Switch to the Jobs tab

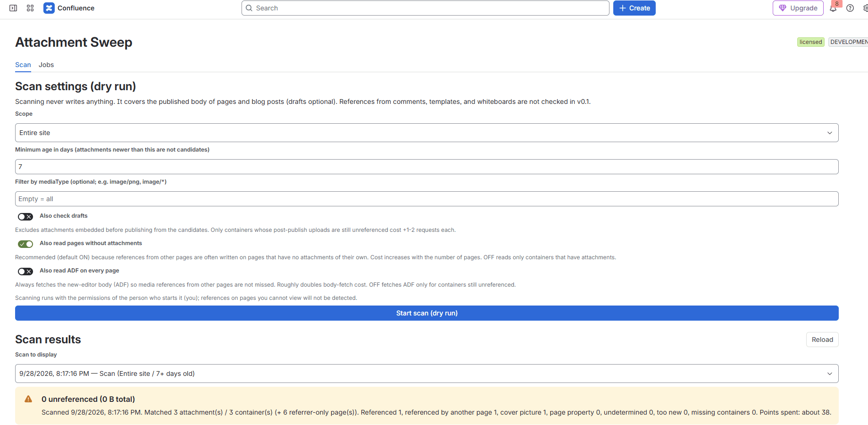(46, 65)
